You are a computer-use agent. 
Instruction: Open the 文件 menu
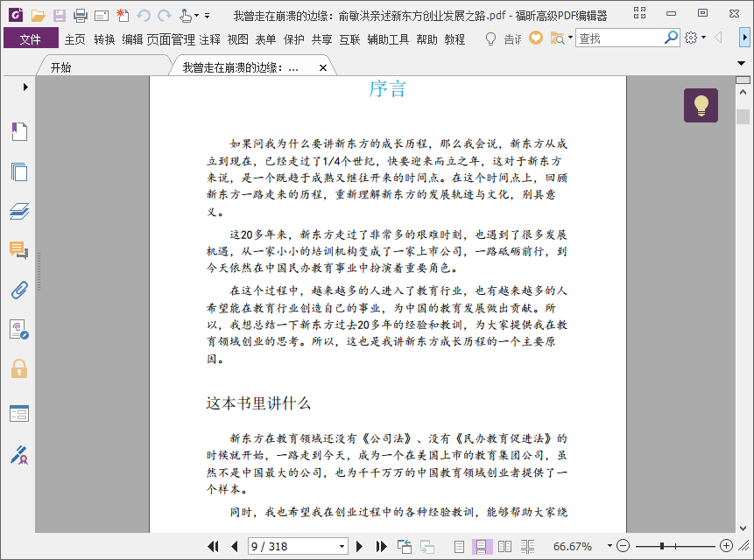[31, 38]
